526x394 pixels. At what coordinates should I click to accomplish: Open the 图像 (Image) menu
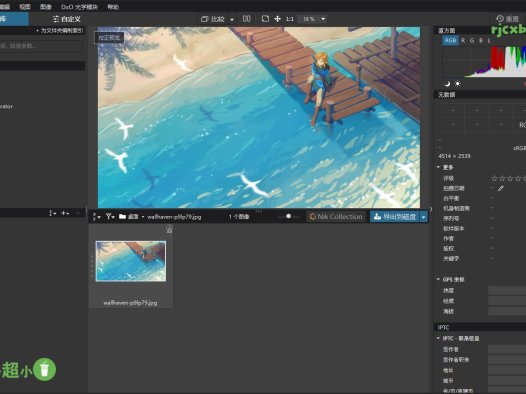pos(46,7)
